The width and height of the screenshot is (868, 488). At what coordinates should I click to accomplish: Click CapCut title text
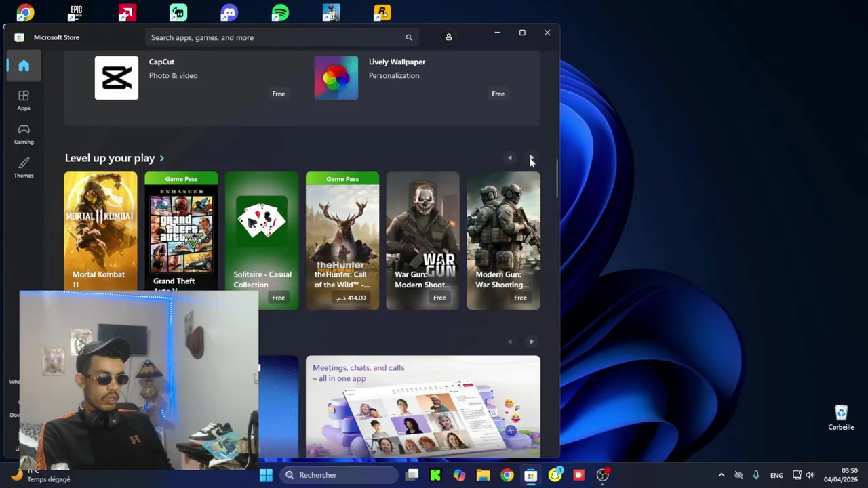161,62
